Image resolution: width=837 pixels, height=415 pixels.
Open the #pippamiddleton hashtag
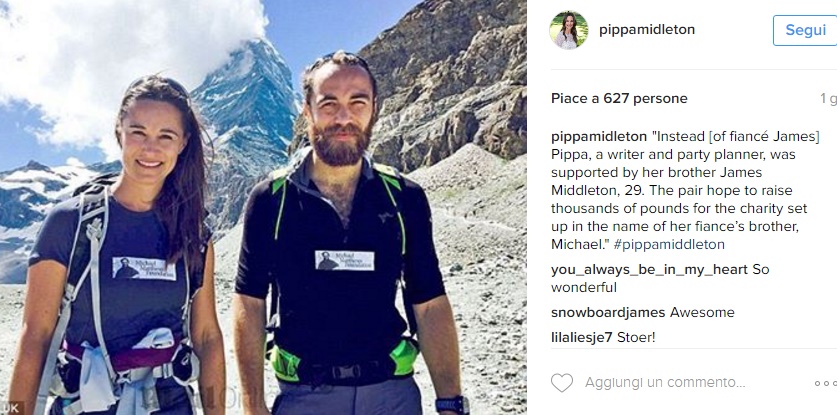669,245
